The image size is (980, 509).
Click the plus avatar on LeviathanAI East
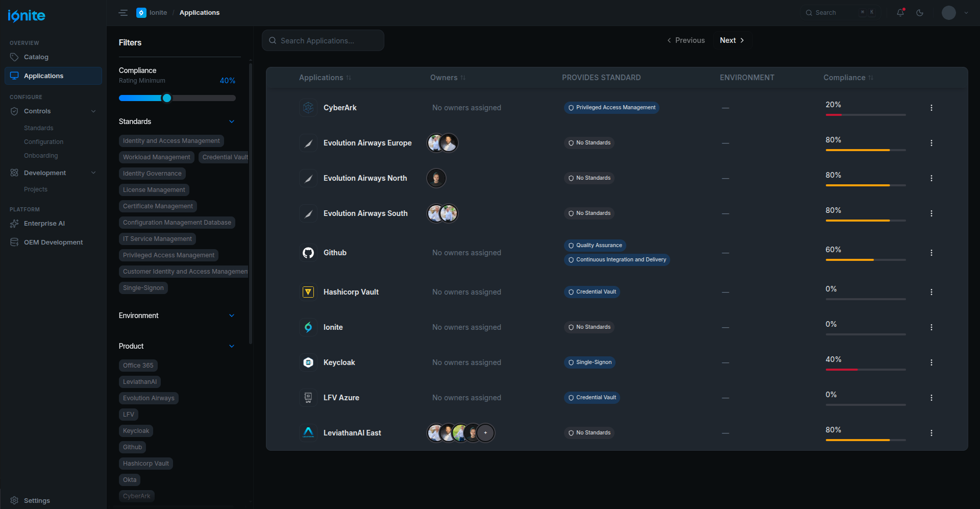point(485,433)
